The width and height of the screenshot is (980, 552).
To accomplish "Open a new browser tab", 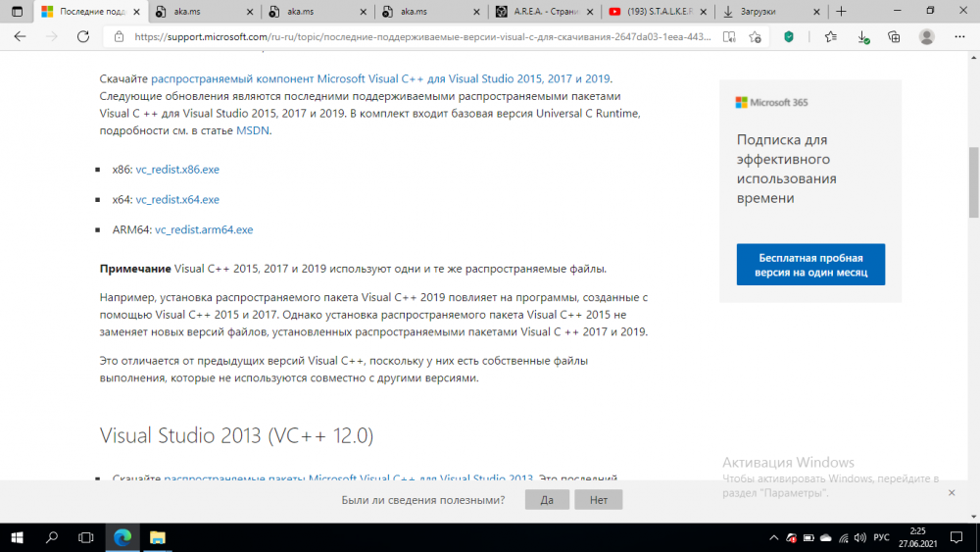I will pyautogui.click(x=841, y=11).
